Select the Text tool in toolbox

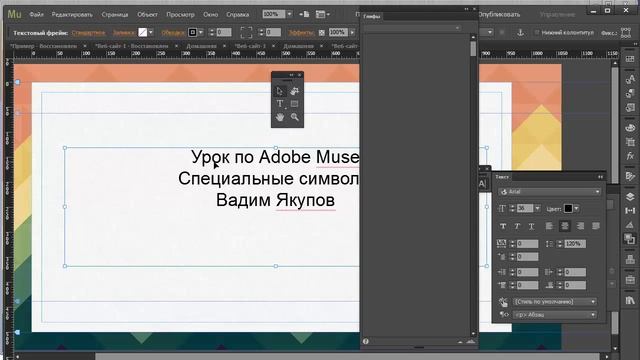(x=280, y=104)
